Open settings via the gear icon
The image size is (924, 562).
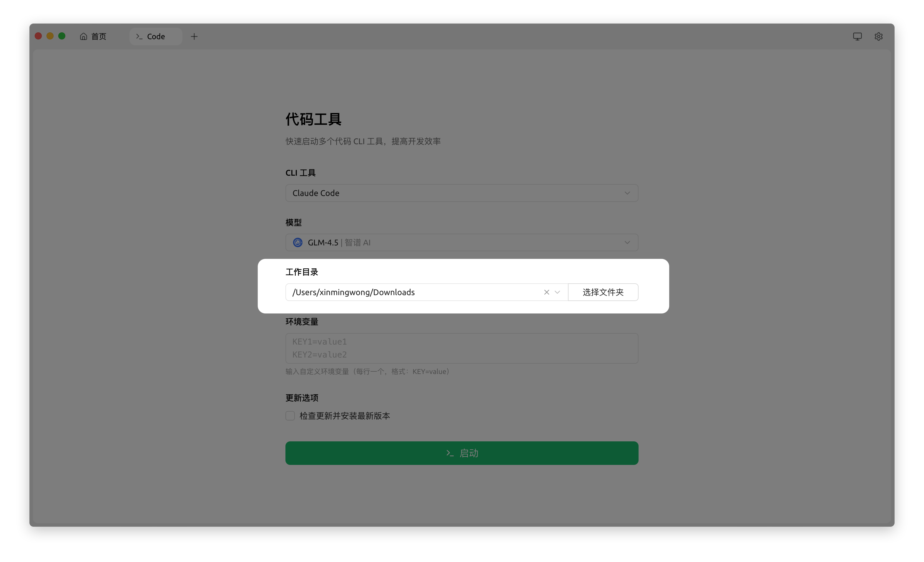pos(878,36)
